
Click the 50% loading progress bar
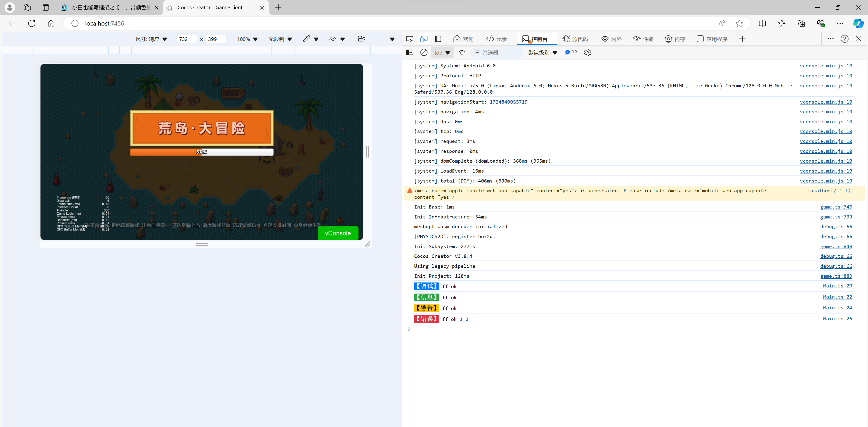click(x=201, y=152)
